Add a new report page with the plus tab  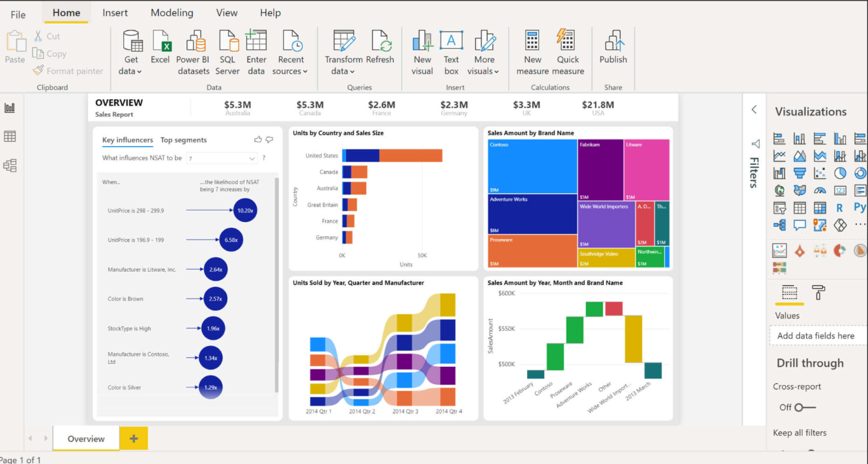point(133,438)
